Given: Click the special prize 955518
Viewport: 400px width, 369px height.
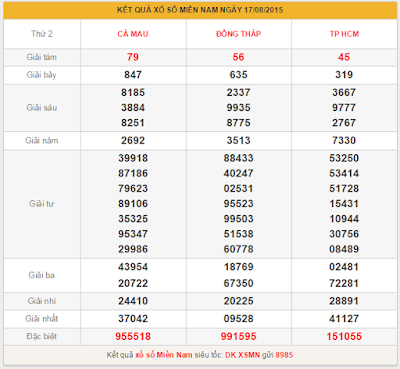Looking at the screenshot, I should pyautogui.click(x=133, y=336).
